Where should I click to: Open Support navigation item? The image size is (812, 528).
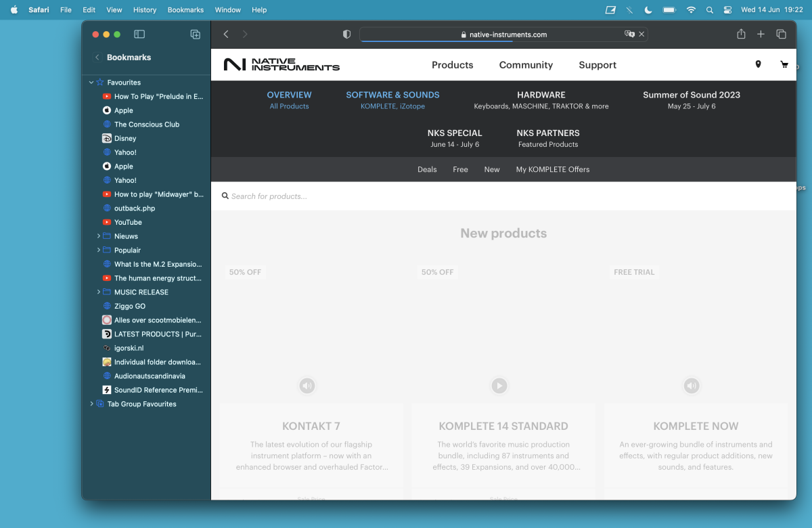pyautogui.click(x=597, y=65)
